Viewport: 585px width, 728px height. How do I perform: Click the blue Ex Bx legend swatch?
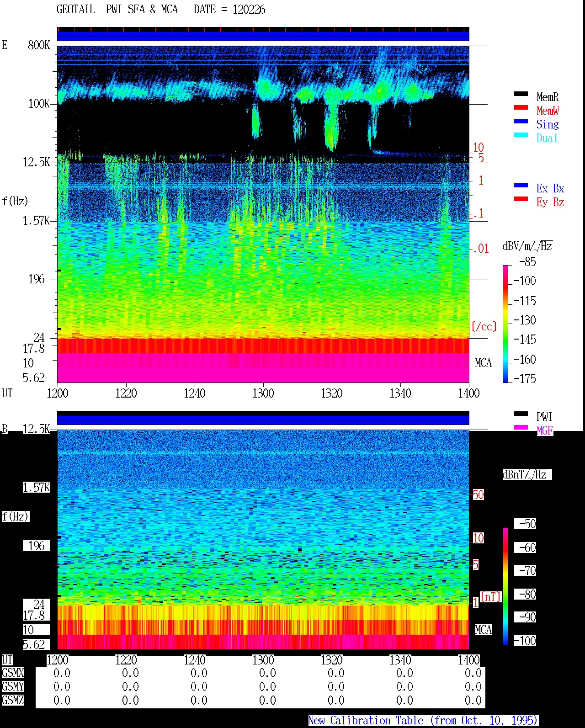(x=521, y=185)
